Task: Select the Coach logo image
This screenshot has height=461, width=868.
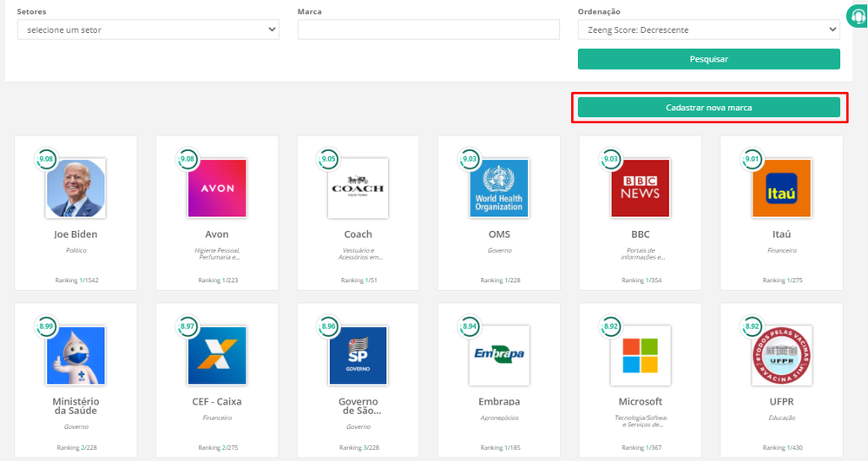Action: [358, 188]
